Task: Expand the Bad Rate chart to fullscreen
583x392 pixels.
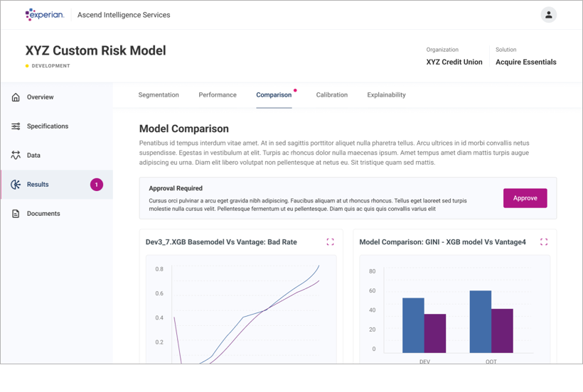Action: pyautogui.click(x=330, y=242)
